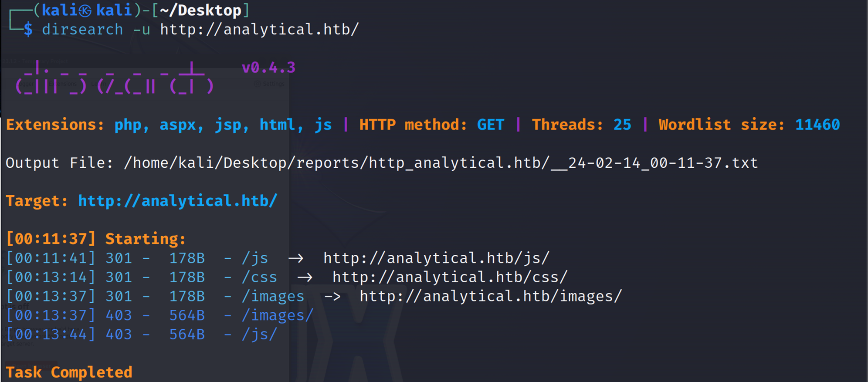Click the HTTP method GET value

pos(491,125)
